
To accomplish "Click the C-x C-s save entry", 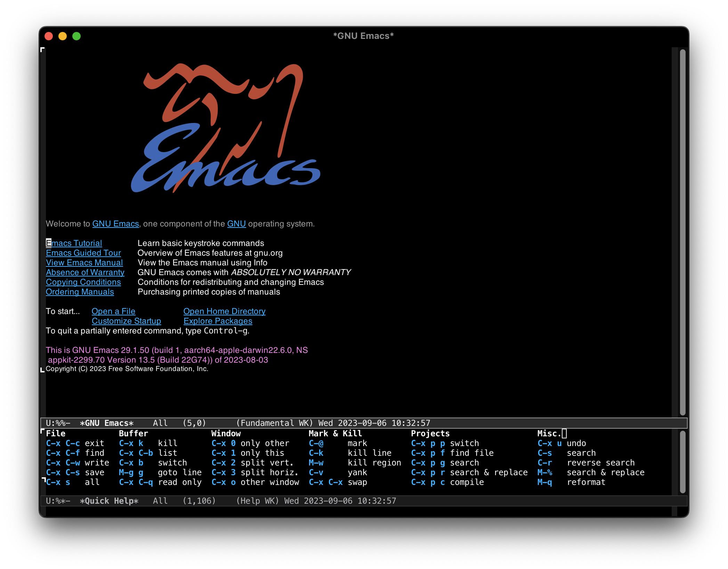I will pyautogui.click(x=75, y=472).
